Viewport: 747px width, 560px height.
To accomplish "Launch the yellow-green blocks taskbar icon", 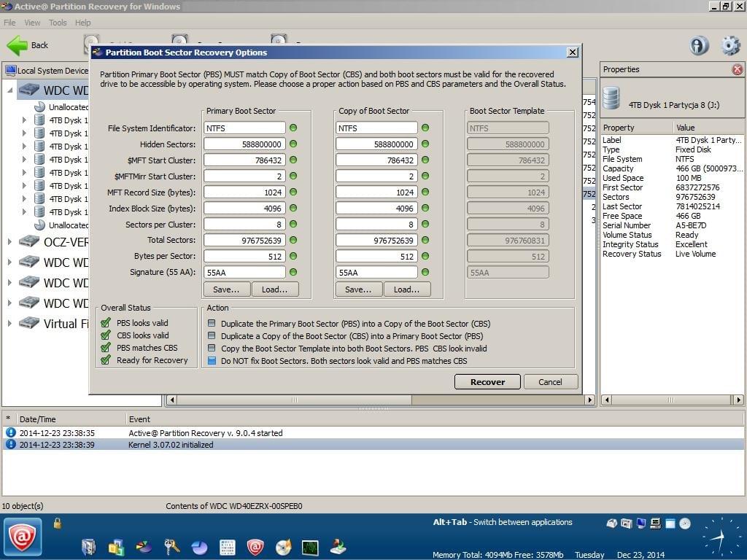I will pos(116,547).
